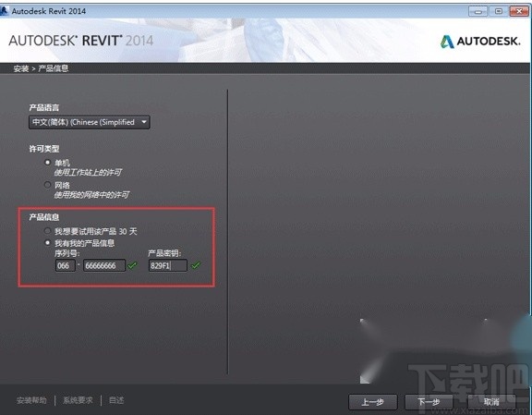Click the 产品语言 label

click(44, 107)
